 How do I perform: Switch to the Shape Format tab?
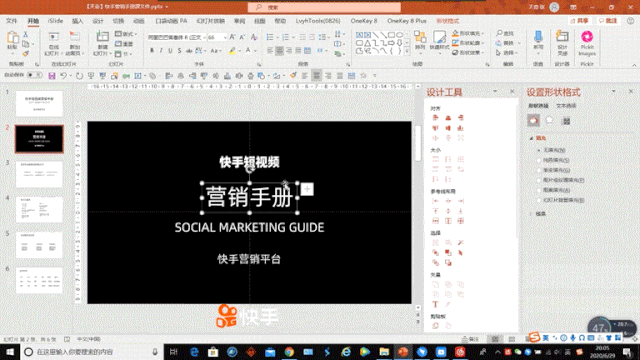448,21
